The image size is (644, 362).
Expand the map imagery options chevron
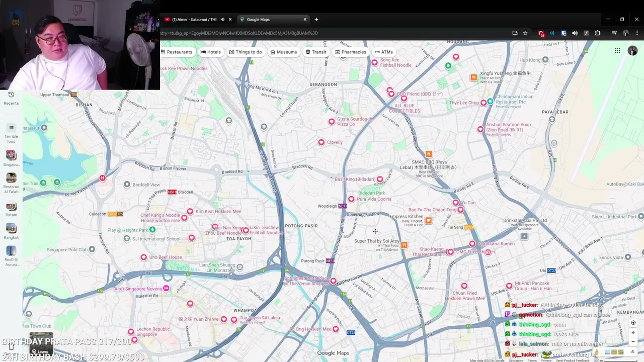pos(632,352)
